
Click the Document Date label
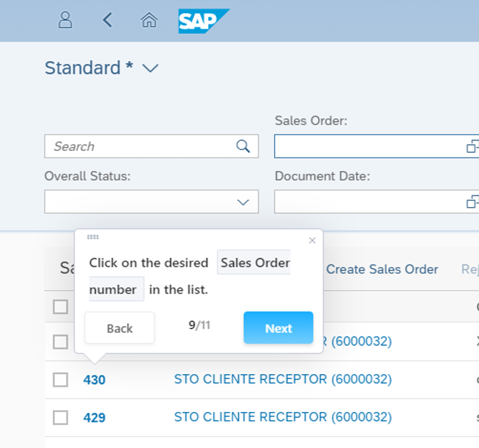click(x=322, y=176)
